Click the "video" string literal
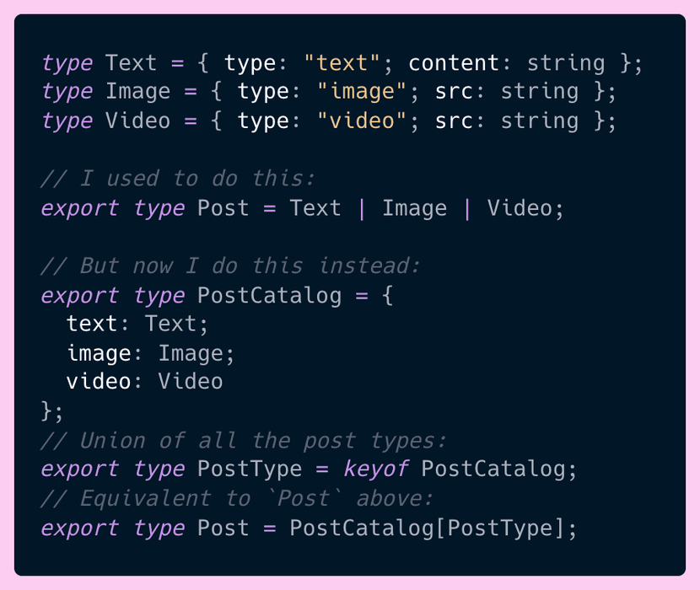Viewport: 700px width, 590px height. point(362,121)
